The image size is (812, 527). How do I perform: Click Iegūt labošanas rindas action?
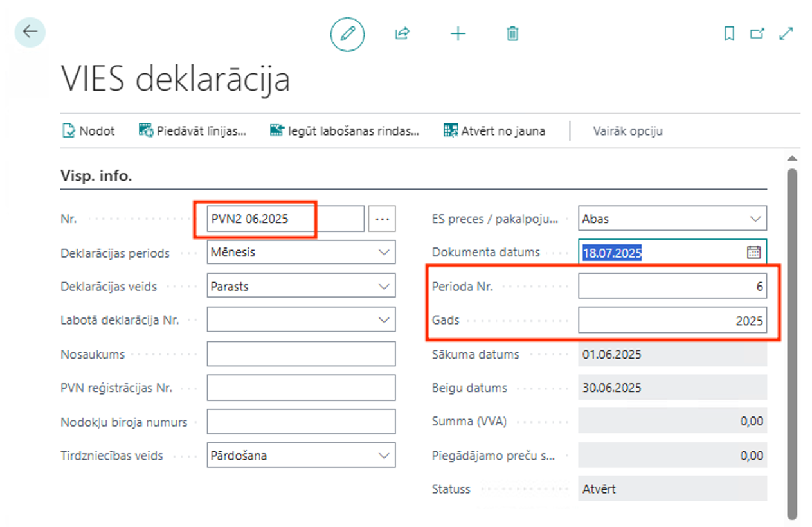click(x=345, y=131)
